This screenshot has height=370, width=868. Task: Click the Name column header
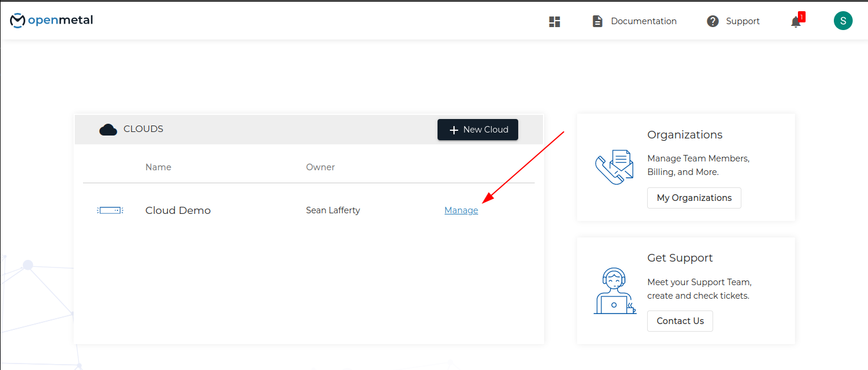(158, 167)
